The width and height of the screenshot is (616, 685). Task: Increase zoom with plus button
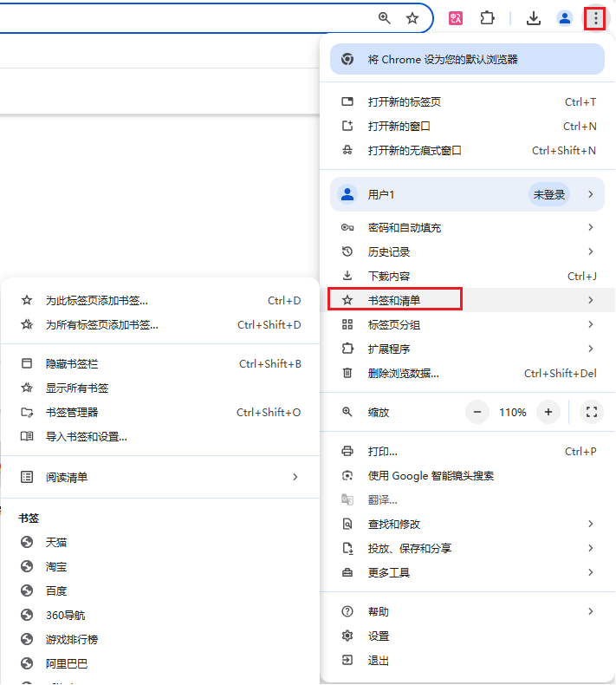pyautogui.click(x=548, y=412)
